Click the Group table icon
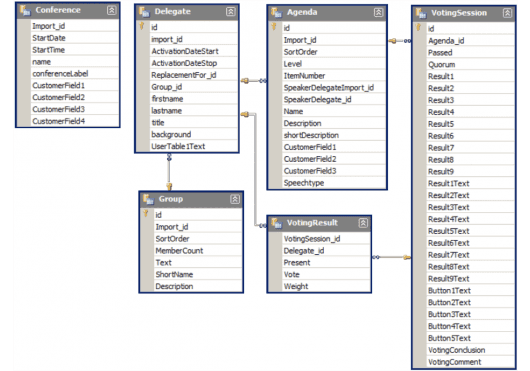 point(149,199)
